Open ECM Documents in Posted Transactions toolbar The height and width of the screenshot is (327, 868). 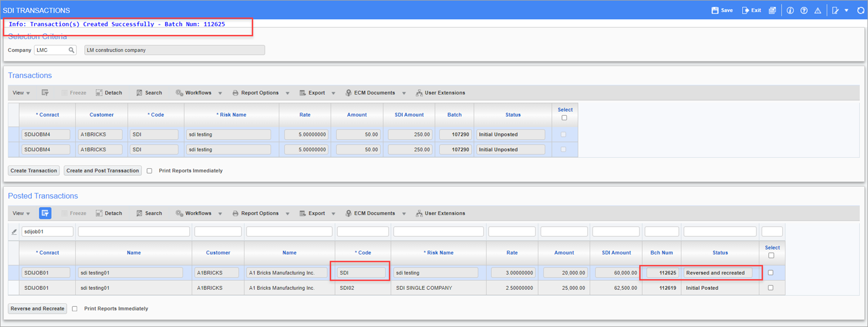click(370, 213)
